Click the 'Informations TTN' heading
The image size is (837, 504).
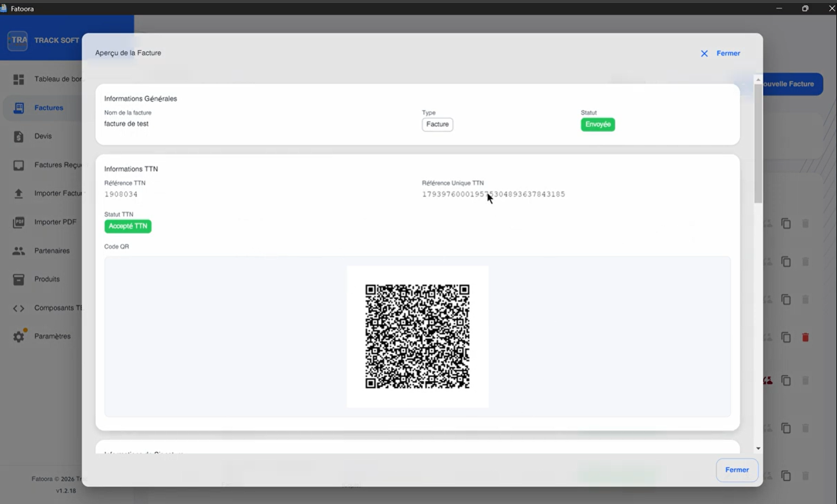(131, 169)
